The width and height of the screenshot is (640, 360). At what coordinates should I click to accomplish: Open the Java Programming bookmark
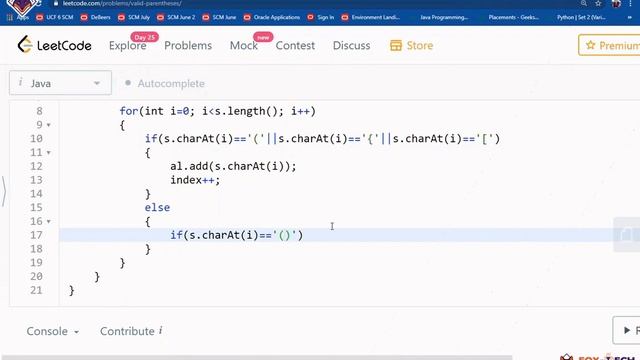(444, 18)
